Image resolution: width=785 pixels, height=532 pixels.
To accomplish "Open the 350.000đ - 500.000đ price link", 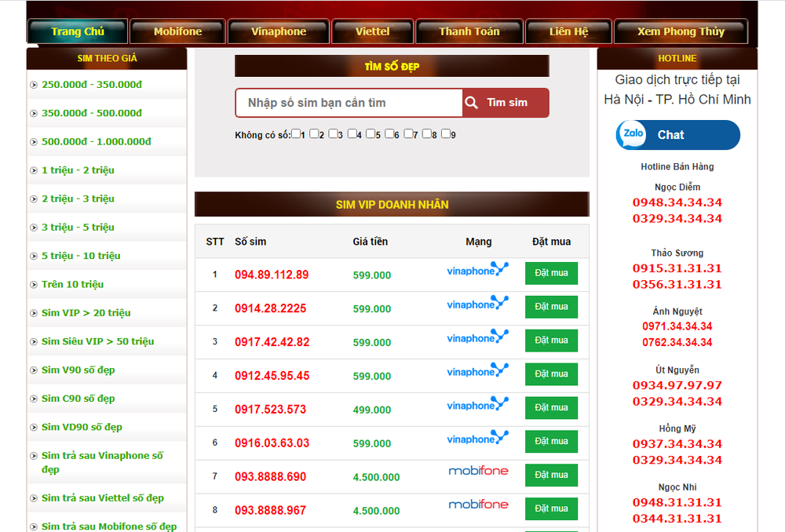I will click(x=92, y=113).
